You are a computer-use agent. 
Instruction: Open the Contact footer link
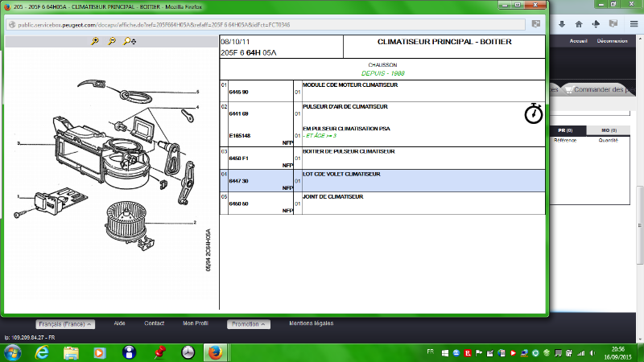click(x=154, y=323)
